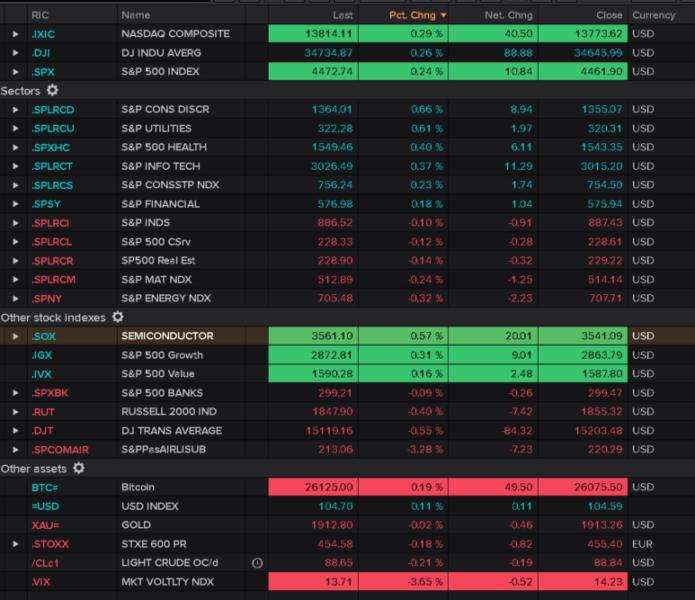Expand the .SPCOMAIR row
Viewport: 695px width, 600px height.
[16, 450]
